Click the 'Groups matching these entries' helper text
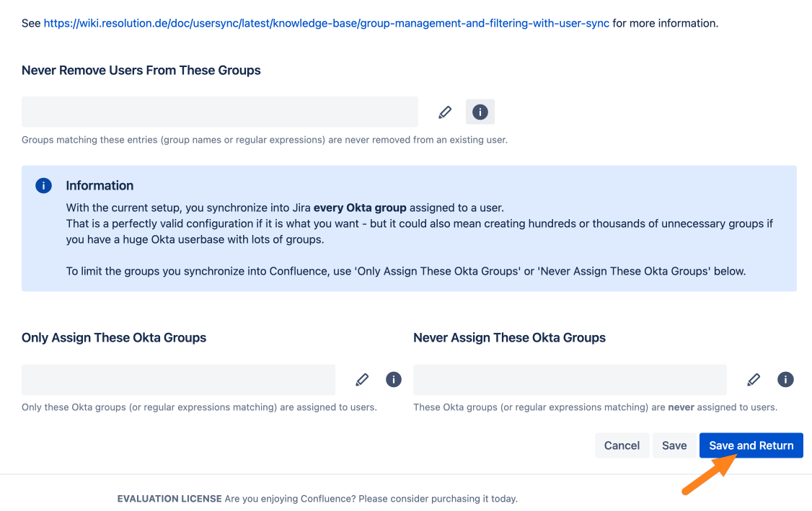Screen dimensions: 812x511 coord(265,140)
